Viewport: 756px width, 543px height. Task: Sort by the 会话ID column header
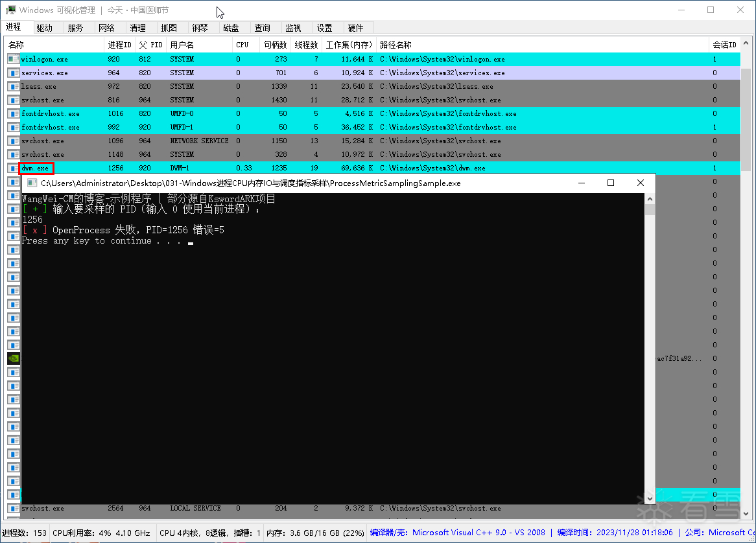click(x=725, y=45)
